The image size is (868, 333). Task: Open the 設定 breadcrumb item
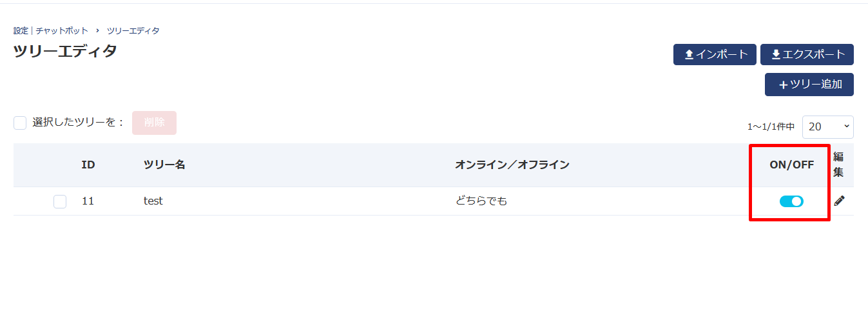tap(21, 30)
